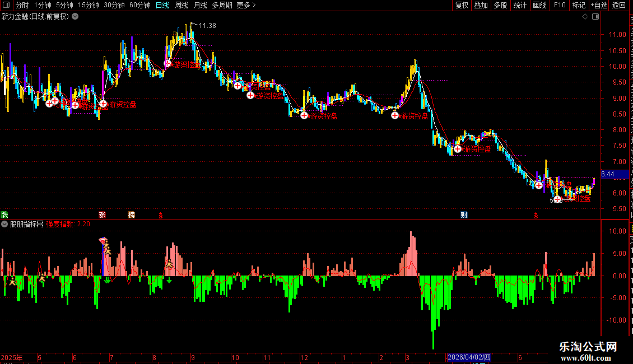Click the 2026/04/02/四 date marker
This screenshot has height=364, width=633.
(469, 357)
